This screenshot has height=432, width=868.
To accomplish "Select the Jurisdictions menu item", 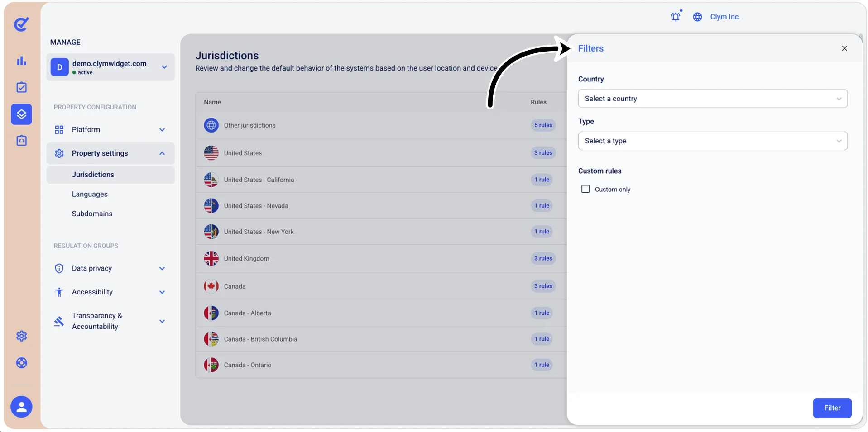I will (110, 175).
